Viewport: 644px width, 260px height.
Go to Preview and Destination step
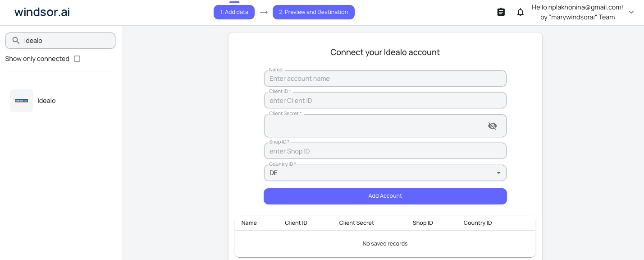pos(313,12)
